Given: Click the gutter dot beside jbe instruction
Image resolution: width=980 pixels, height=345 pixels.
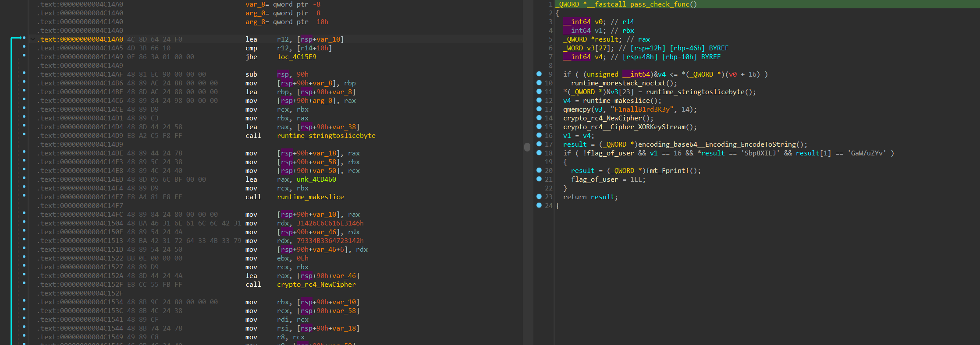Looking at the screenshot, I should pos(24,55).
